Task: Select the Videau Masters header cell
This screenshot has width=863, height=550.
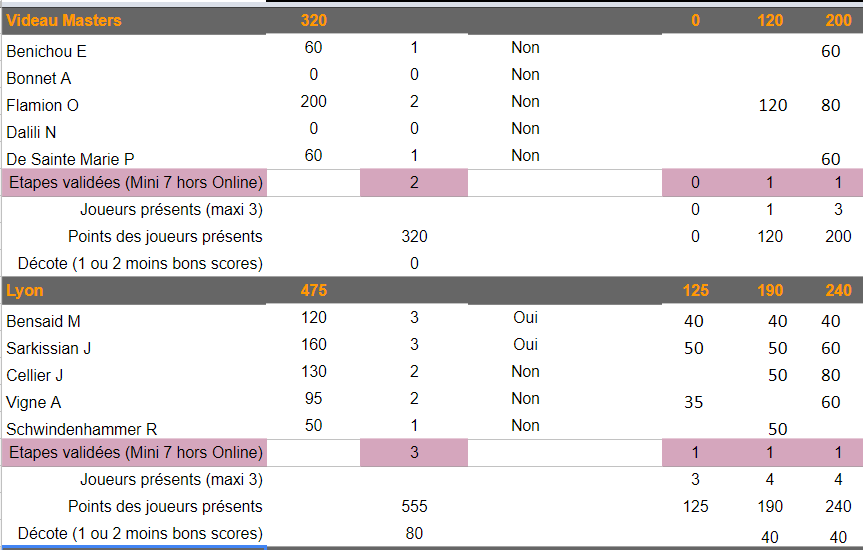Action: point(134,21)
